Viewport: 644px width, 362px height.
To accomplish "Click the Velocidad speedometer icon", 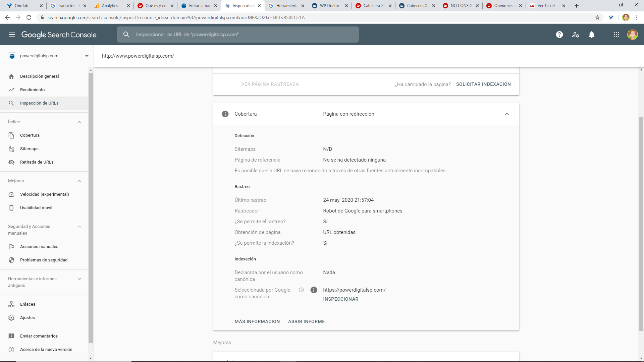I will coord(11,194).
